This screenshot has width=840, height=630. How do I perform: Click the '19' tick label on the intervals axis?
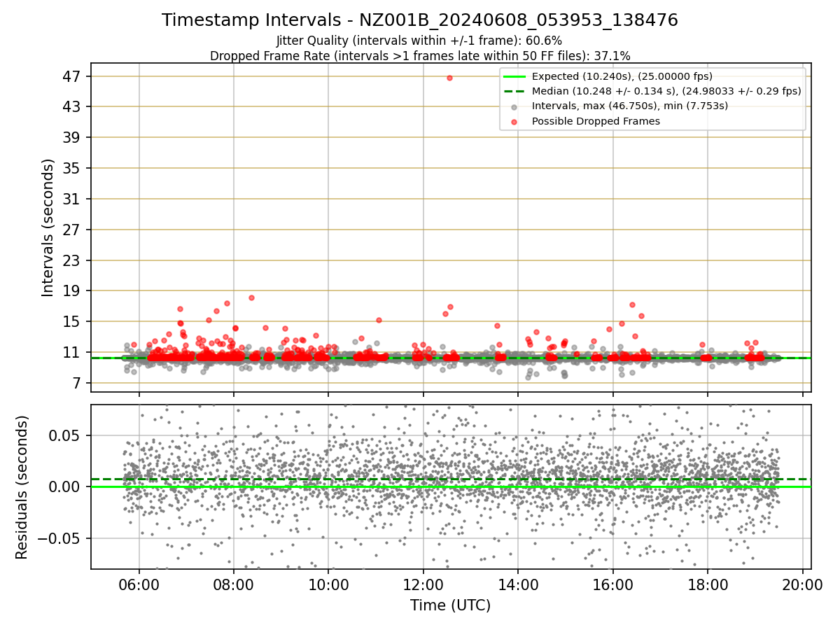coord(71,290)
